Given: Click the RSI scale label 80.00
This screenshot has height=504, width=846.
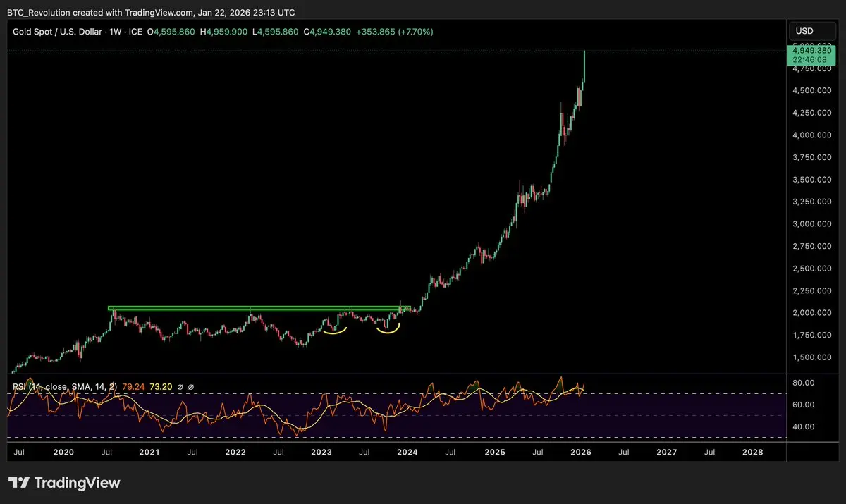Looking at the screenshot, I should tap(804, 383).
